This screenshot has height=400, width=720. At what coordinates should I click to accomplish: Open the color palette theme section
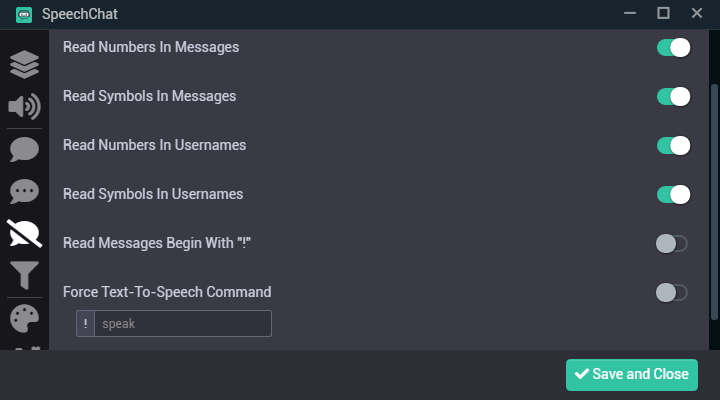24,318
